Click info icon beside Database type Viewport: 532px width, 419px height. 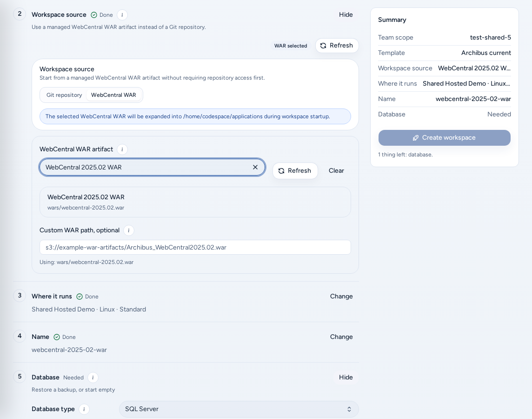tap(84, 409)
